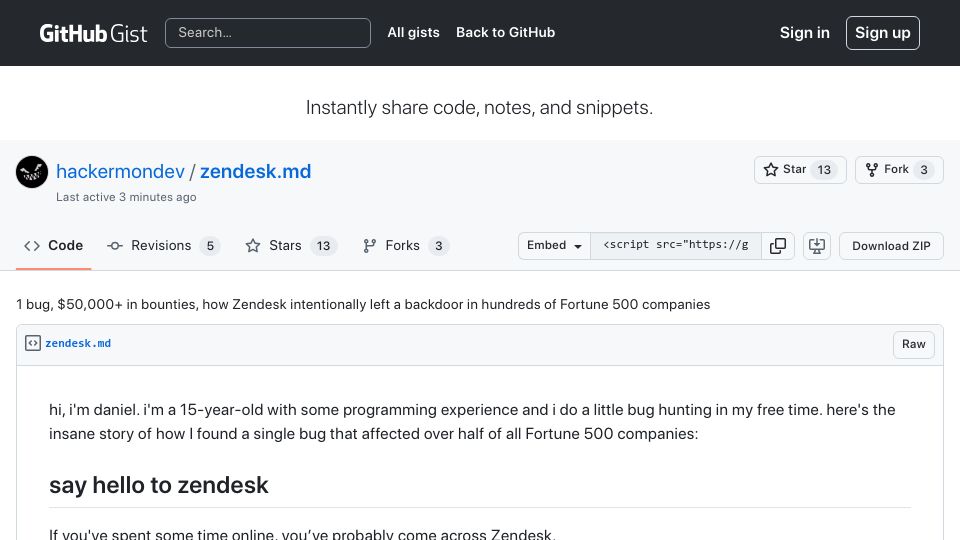Click the 'say hello to zendesk' heading
The height and width of the screenshot is (540, 960).
click(x=159, y=485)
